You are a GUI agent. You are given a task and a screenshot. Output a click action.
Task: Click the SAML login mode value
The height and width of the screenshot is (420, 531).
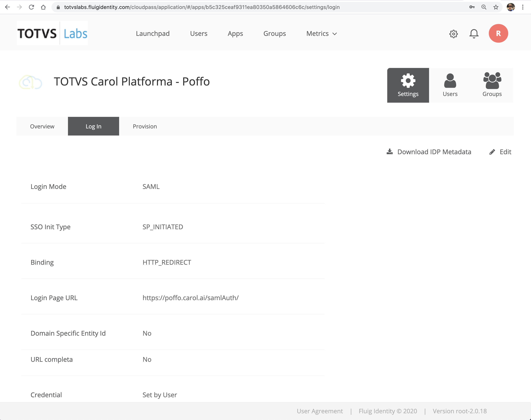pyautogui.click(x=151, y=186)
